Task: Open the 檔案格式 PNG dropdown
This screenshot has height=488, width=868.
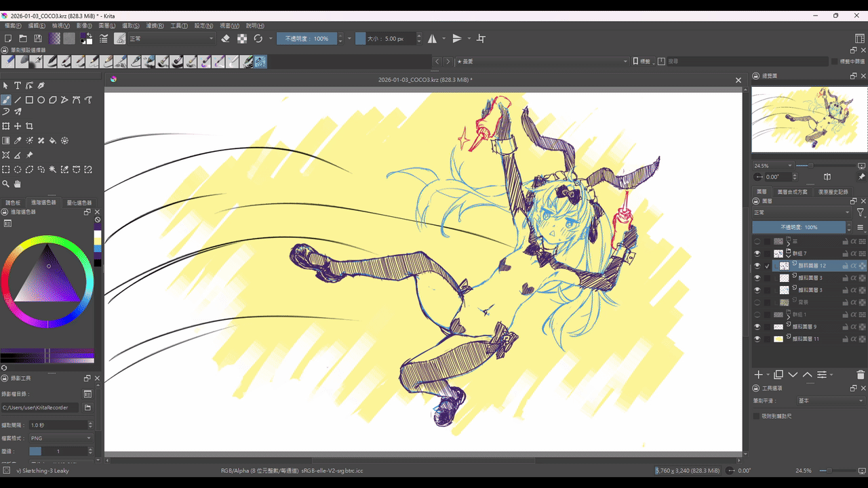Action: [61, 438]
